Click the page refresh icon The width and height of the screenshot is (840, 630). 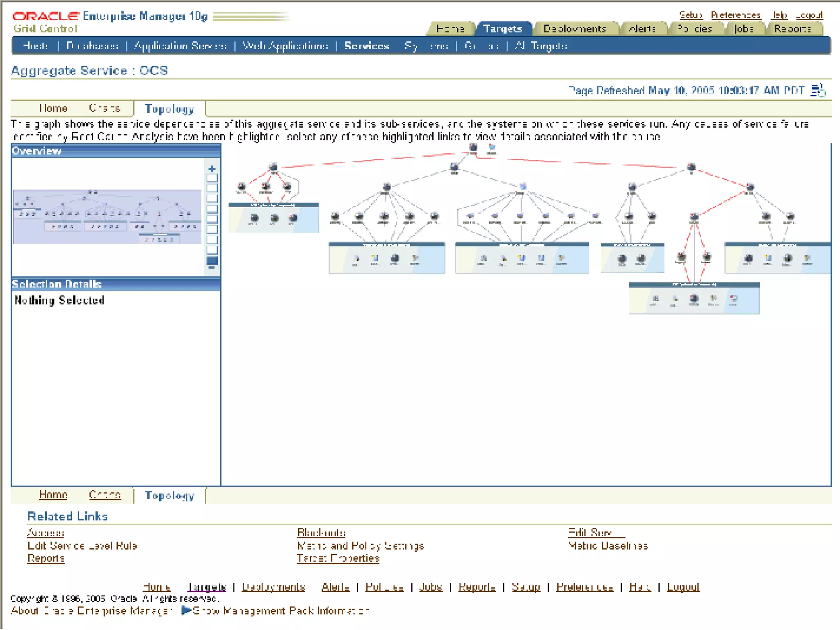click(818, 90)
